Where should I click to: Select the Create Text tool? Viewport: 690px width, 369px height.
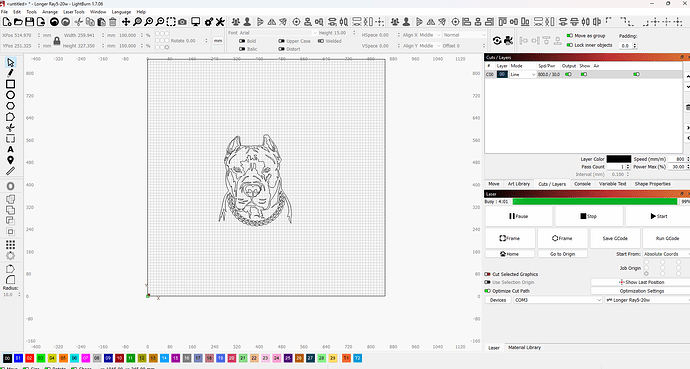11,150
